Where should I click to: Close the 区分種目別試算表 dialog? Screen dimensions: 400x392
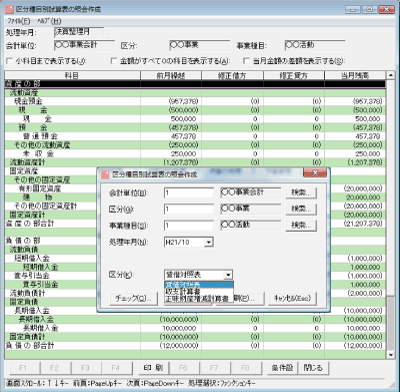pos(315,173)
